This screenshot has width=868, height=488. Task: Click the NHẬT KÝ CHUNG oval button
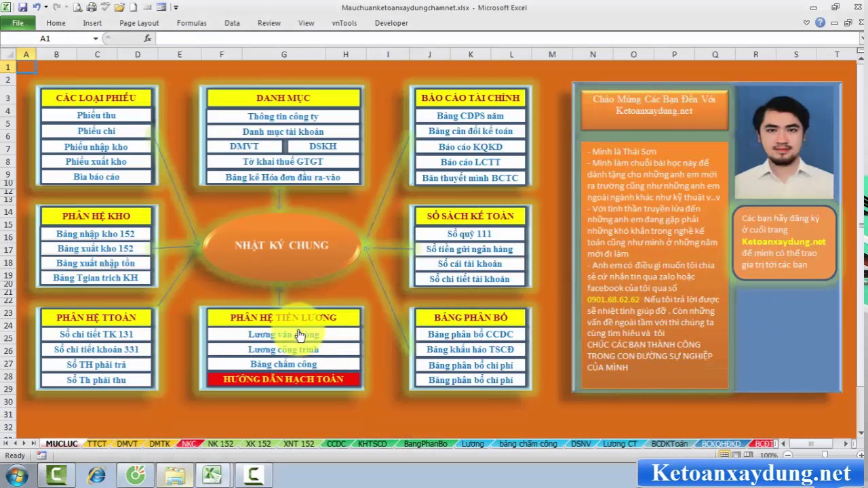[x=281, y=245]
